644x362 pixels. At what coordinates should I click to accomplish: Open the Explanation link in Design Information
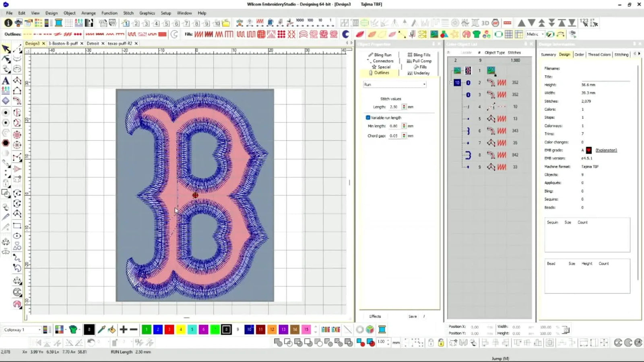coord(606,150)
